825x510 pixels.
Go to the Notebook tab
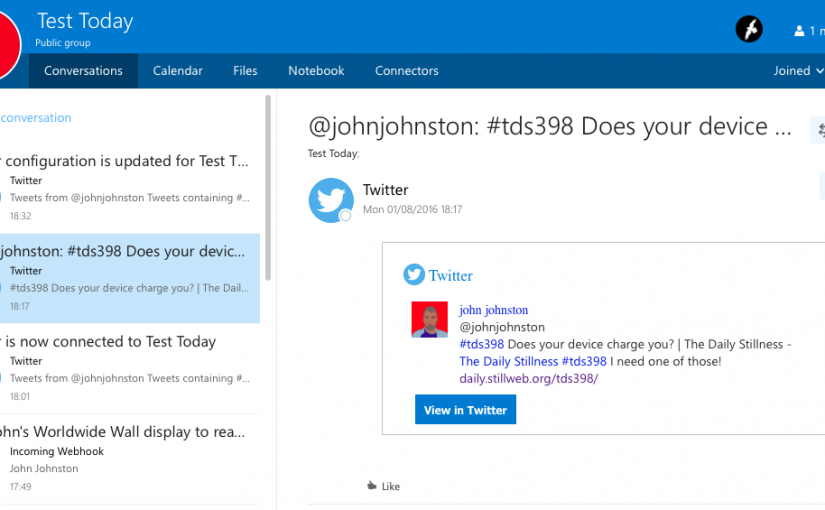coord(316,71)
